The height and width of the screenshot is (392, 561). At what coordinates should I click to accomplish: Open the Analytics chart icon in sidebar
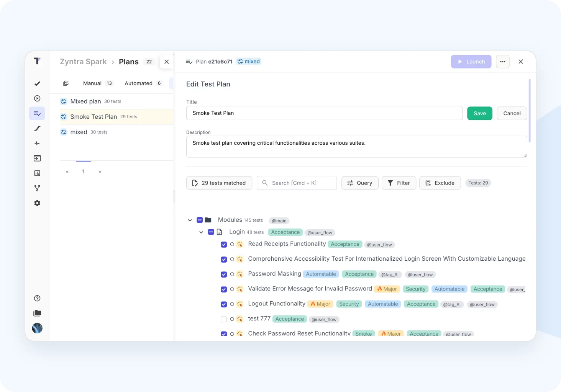point(37,173)
